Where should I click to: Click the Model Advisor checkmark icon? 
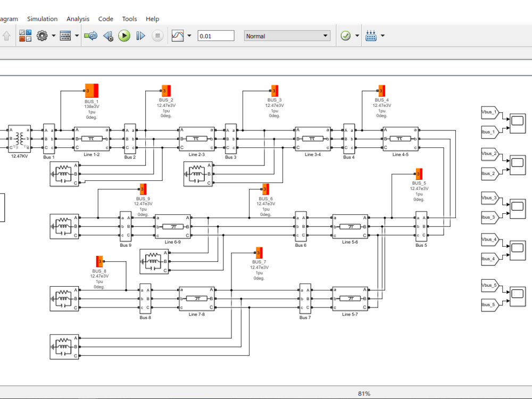click(x=345, y=36)
